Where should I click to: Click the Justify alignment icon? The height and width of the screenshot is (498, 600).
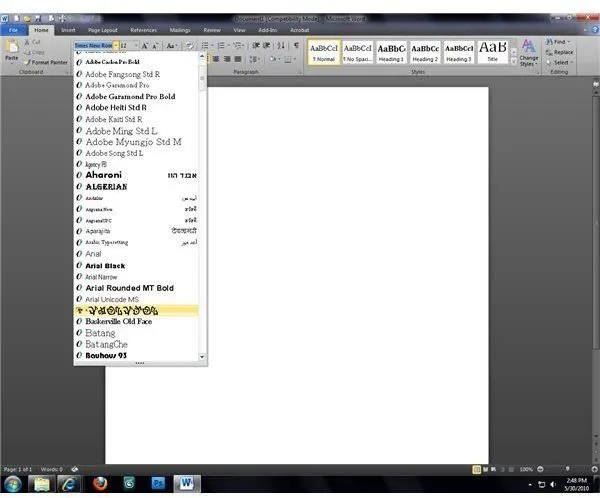(238, 59)
